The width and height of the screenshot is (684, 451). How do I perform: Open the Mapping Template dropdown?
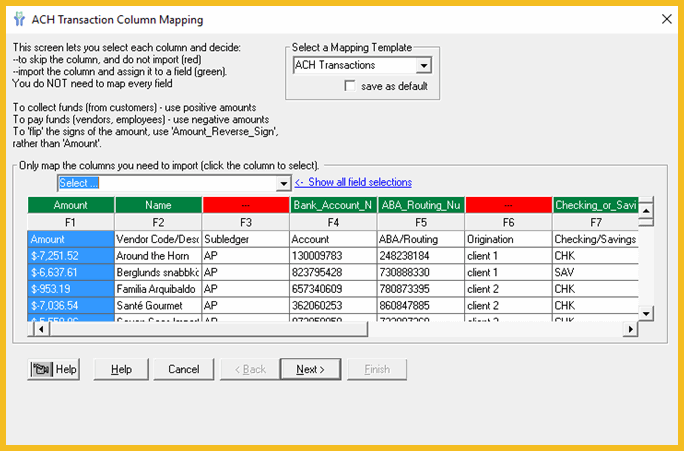pyautogui.click(x=424, y=66)
